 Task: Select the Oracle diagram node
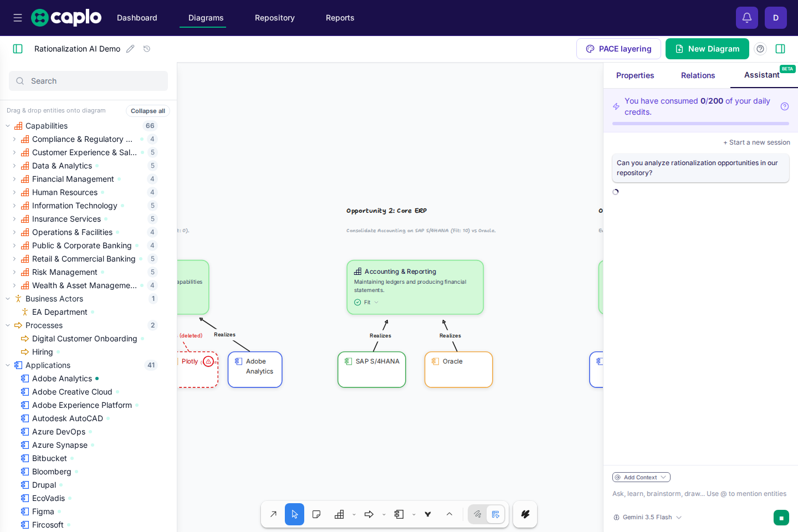(459, 370)
